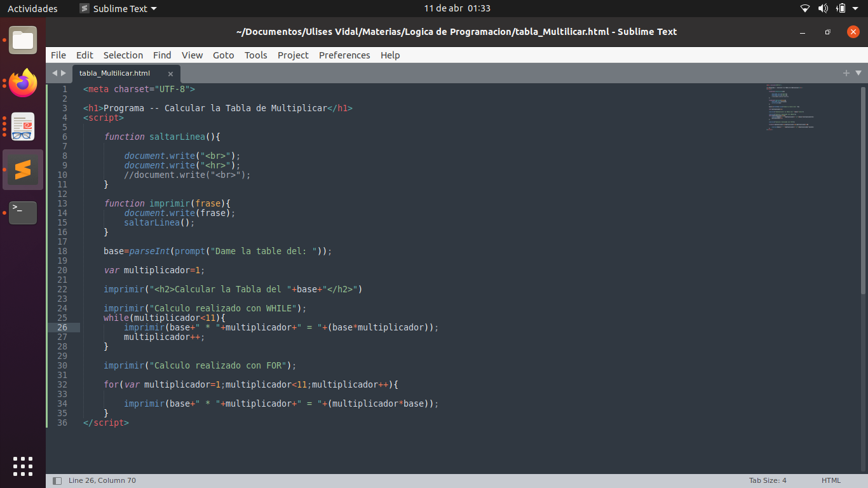
Task: Click the h1 heading Programa -- Calcular line
Action: (218, 108)
